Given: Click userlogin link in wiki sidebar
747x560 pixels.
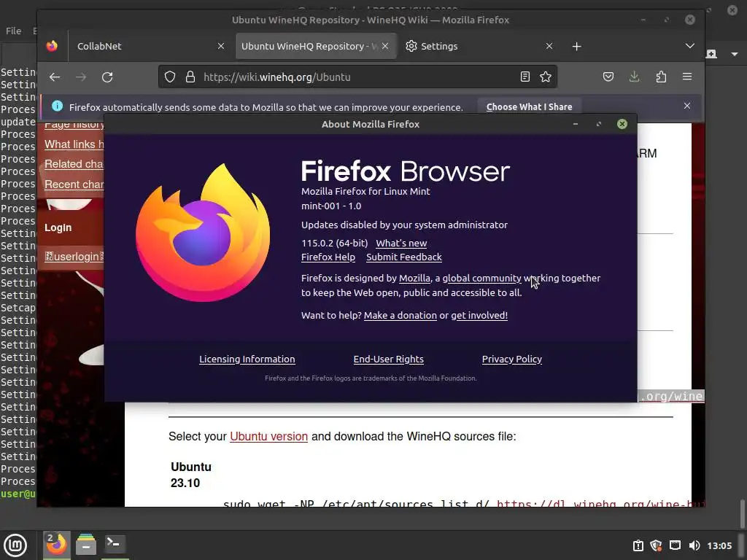Looking at the screenshot, I should [74, 257].
